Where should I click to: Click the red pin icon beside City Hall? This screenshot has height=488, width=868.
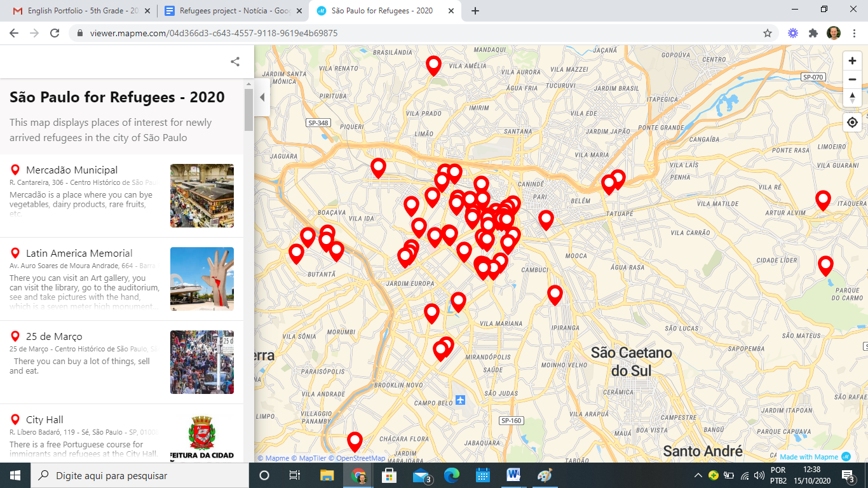click(x=16, y=419)
